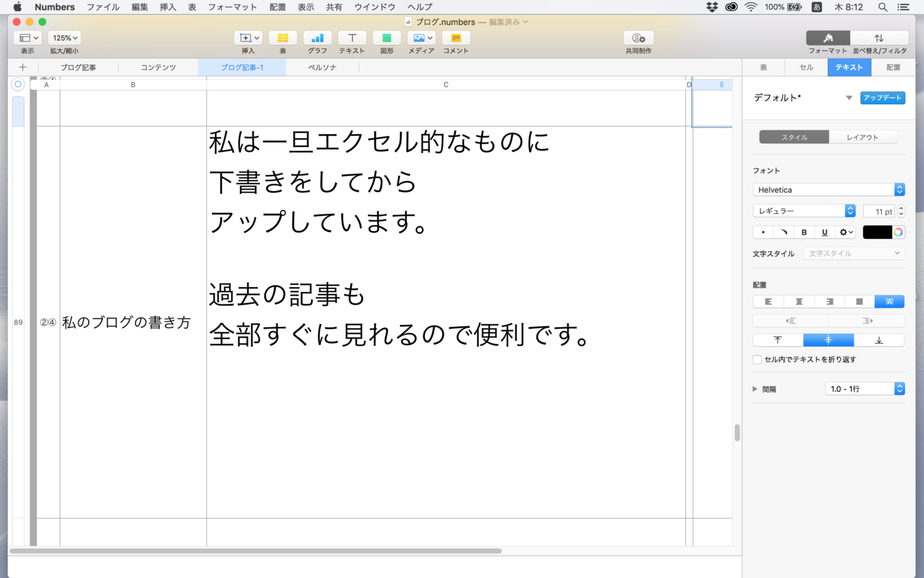The height and width of the screenshot is (578, 924).
Task: Open the advanced text options gear dropdown
Action: coord(846,232)
